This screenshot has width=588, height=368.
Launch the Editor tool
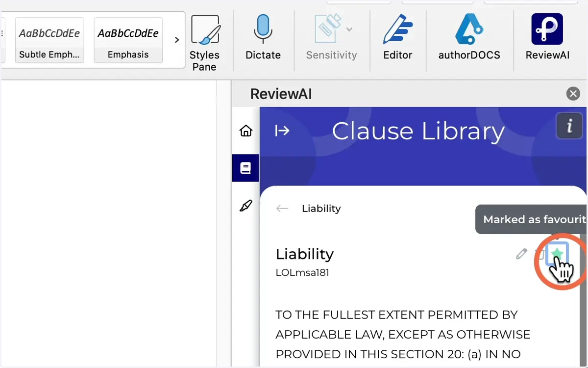tap(397, 38)
